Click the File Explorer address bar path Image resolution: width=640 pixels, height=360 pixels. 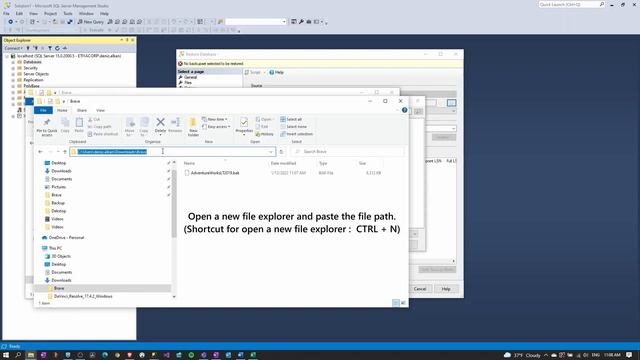click(112, 152)
